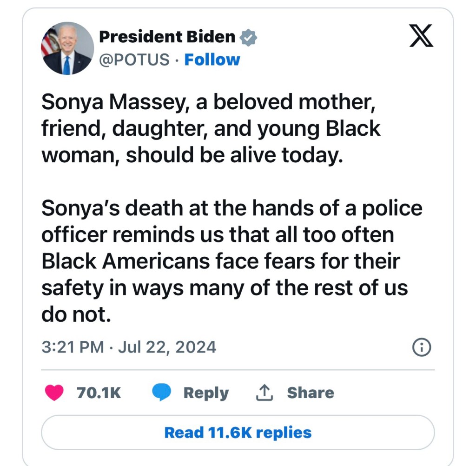476x466 pixels.
Task: Click the closing "do not." text
Action: pyautogui.click(x=76, y=314)
